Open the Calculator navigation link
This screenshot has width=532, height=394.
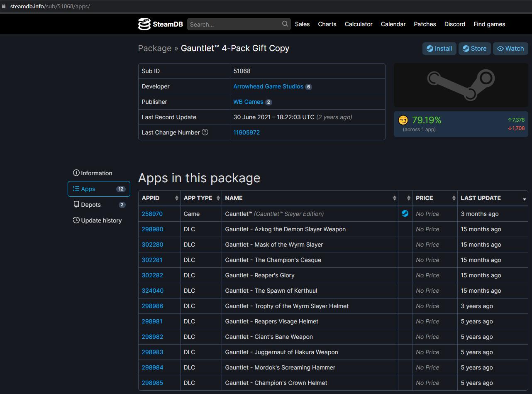click(359, 24)
